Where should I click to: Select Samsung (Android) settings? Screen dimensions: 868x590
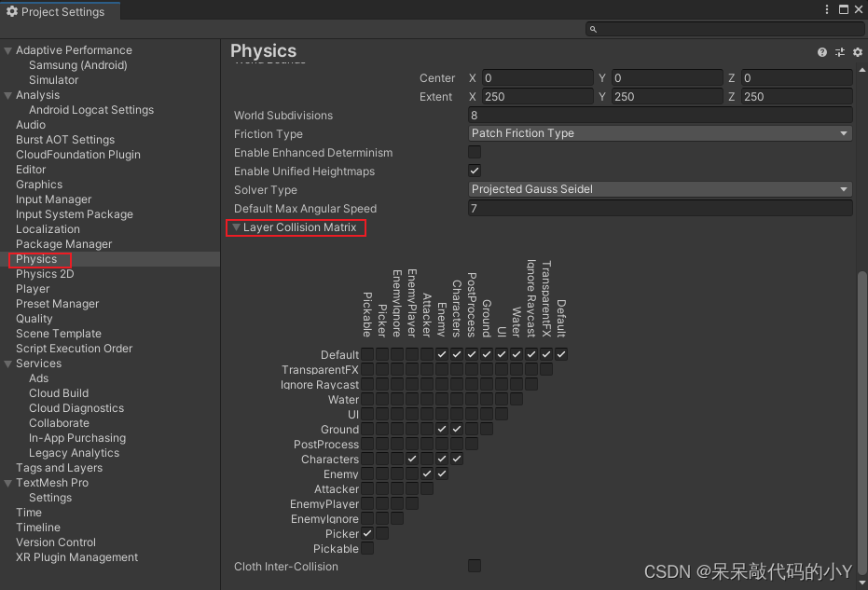tap(78, 65)
